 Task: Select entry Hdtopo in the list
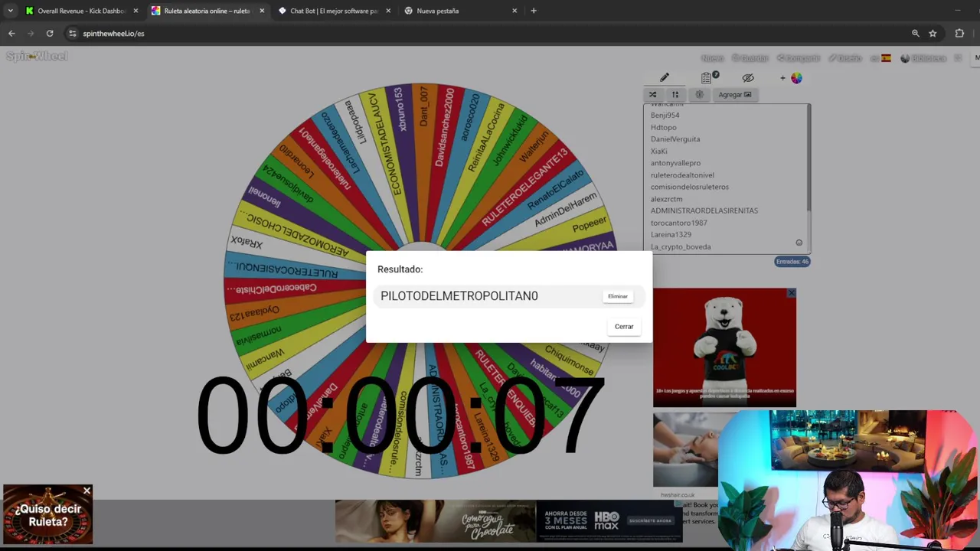(x=663, y=127)
